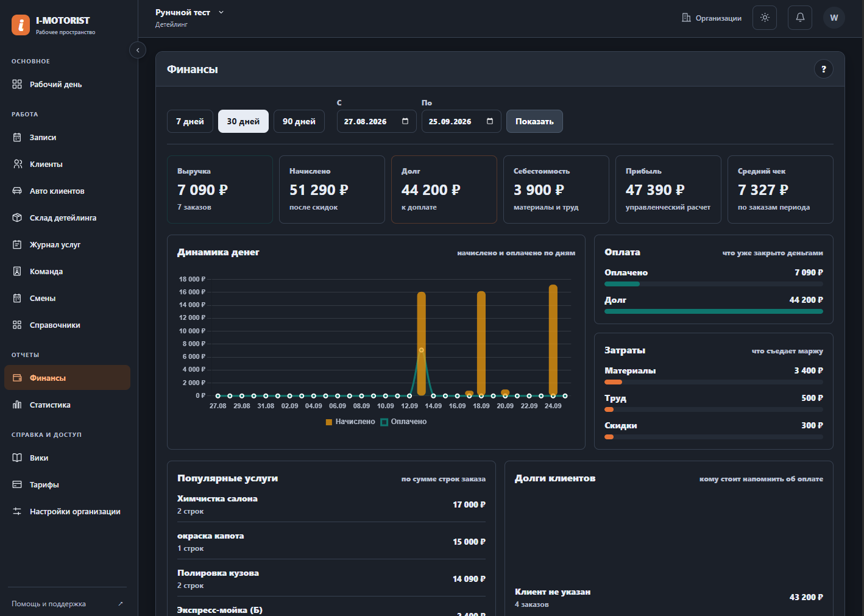Click the Авто клиентов car icon

tap(17, 191)
